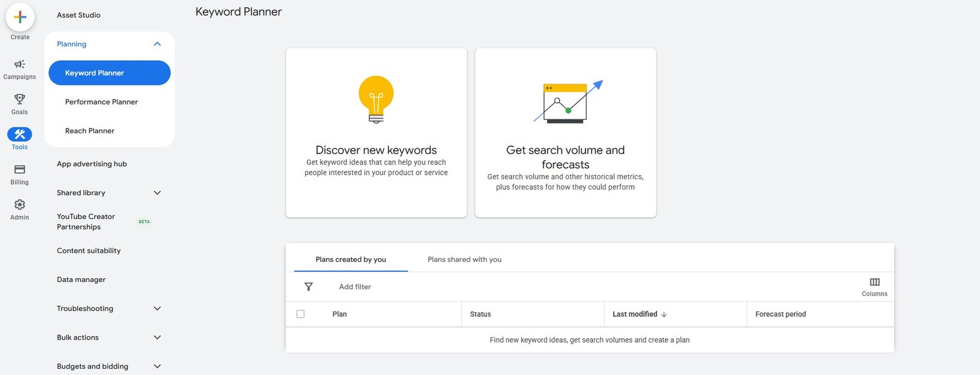Expand the Troubleshooting section
This screenshot has height=375, width=980.
point(157,308)
